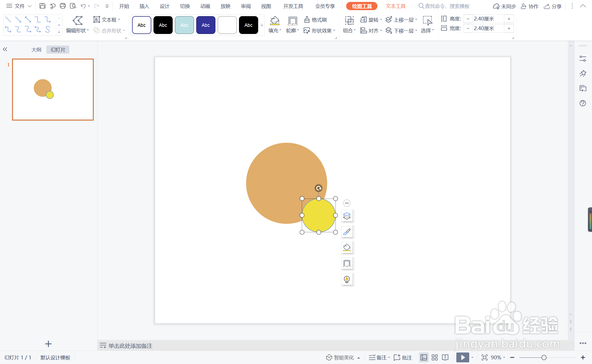Click the height value input field
Screen dimensions: 592x364
488,19
